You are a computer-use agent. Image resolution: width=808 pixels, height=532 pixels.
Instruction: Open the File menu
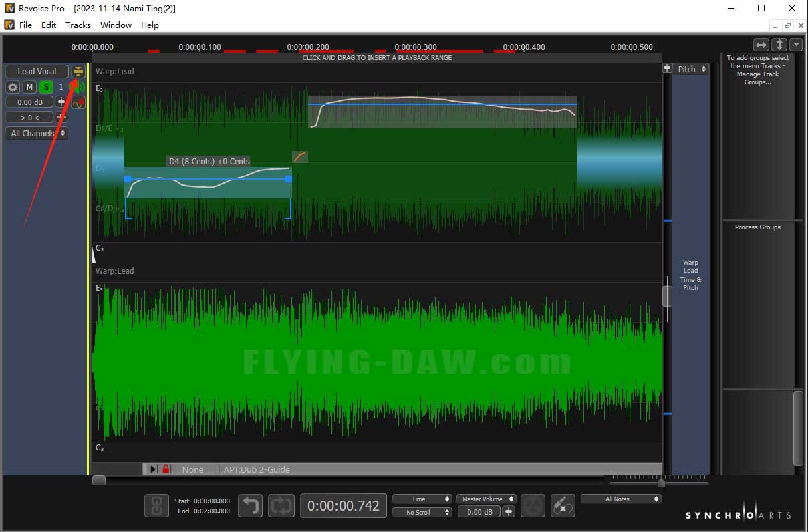click(25, 25)
